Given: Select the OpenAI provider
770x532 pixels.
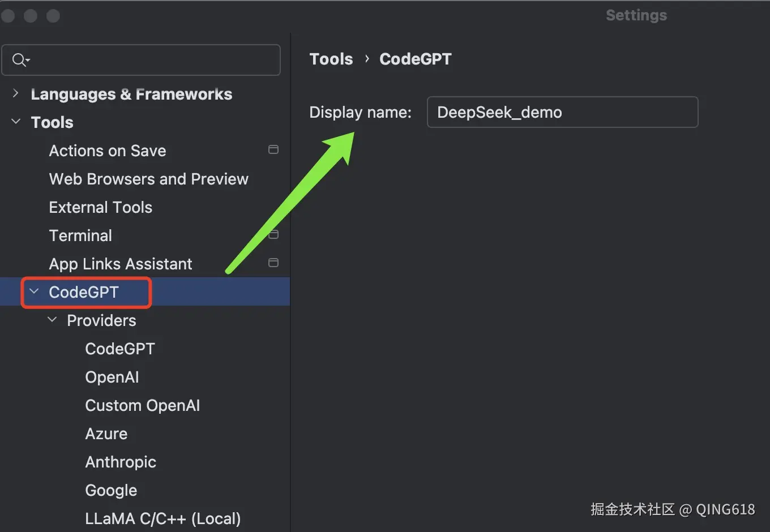Looking at the screenshot, I should point(112,377).
